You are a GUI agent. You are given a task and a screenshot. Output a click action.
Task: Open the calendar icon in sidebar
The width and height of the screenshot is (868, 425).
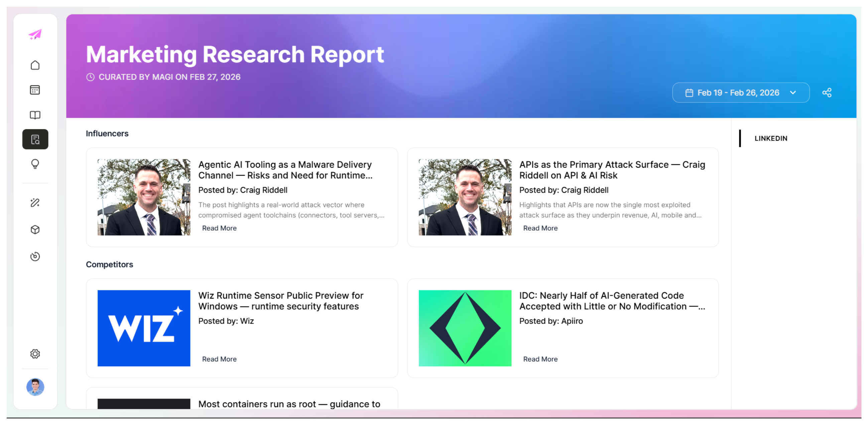(35, 90)
